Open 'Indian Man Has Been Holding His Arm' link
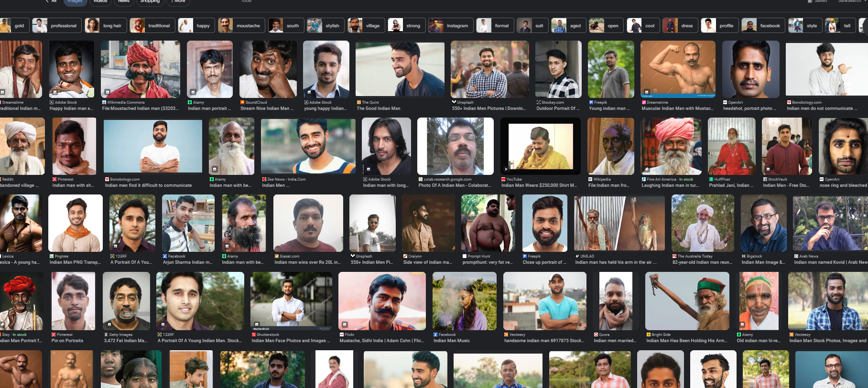This screenshot has width=868, height=388. (x=686, y=341)
